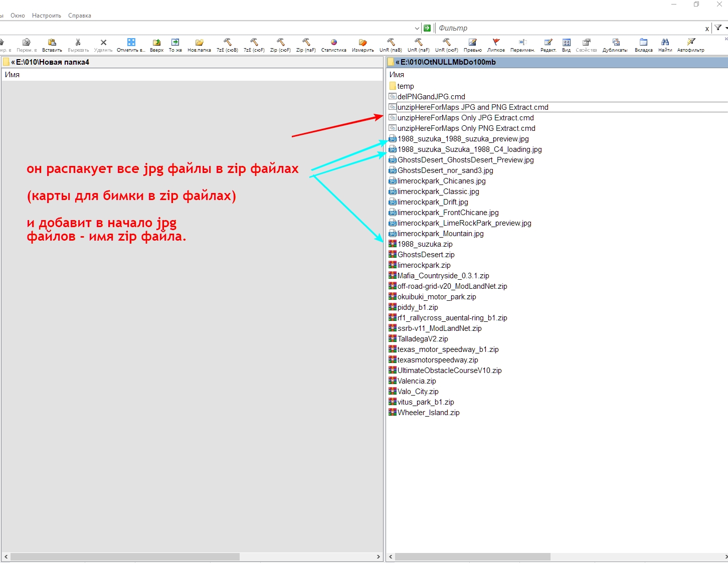Image resolution: width=728 pixels, height=563 pixels.
Task: Click the Автофильтр toolbar icon
Action: click(x=691, y=42)
